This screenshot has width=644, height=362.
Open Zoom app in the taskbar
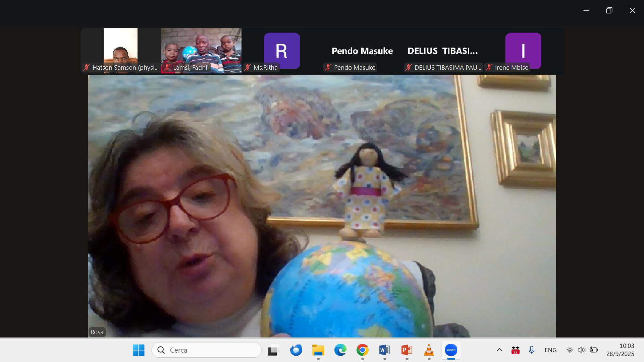451,350
